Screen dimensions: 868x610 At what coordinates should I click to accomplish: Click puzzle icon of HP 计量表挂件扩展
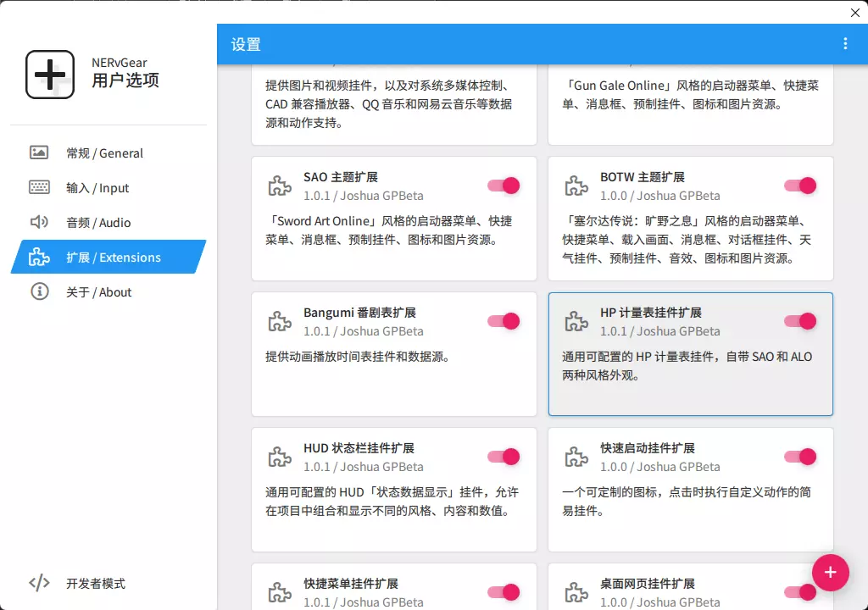[576, 322]
